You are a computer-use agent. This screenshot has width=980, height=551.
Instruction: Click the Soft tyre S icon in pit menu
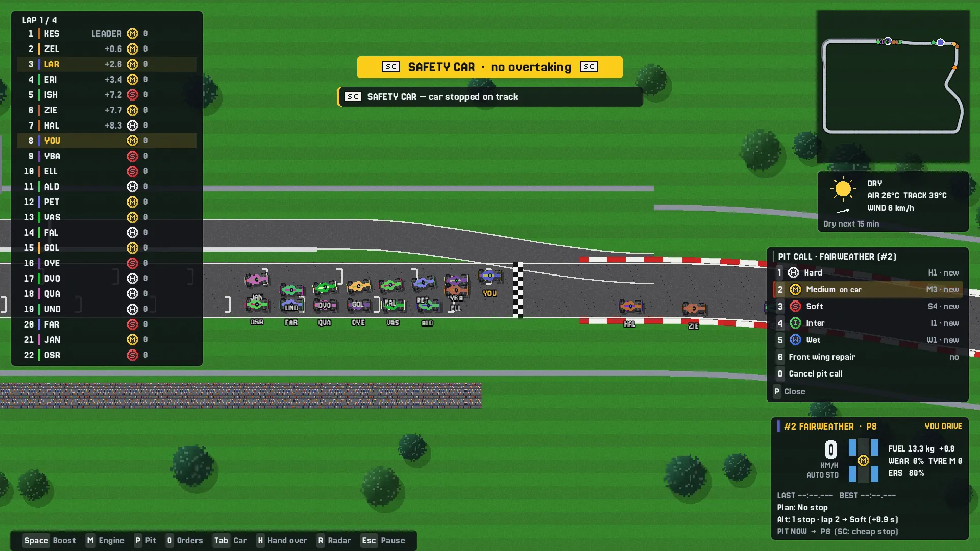click(795, 306)
